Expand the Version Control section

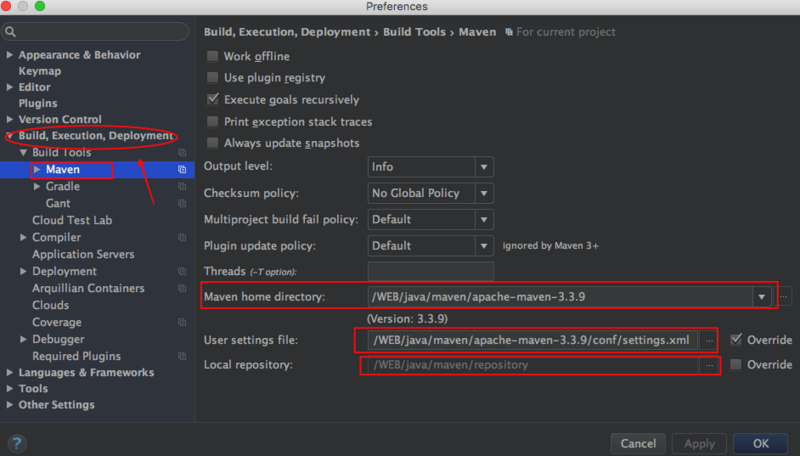pyautogui.click(x=10, y=119)
